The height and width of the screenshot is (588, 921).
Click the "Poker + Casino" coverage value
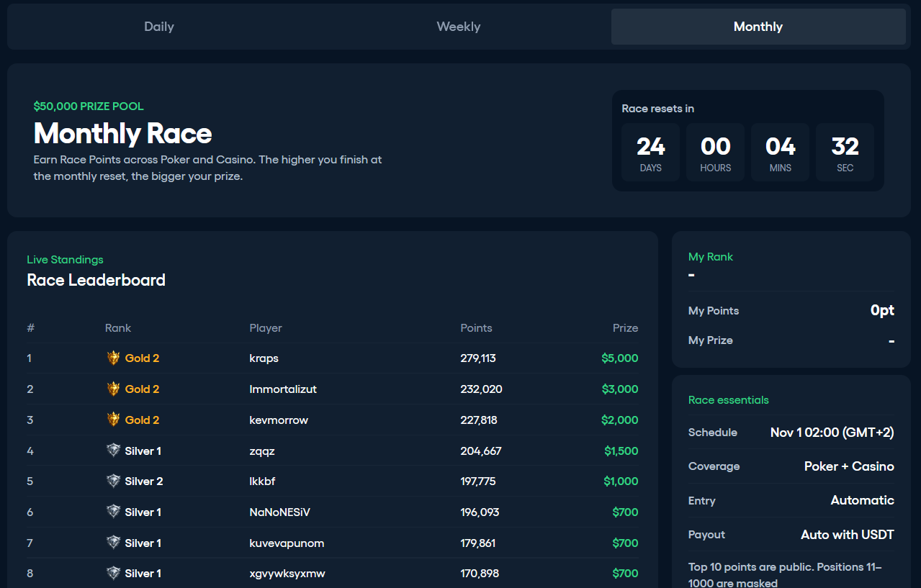tap(849, 466)
